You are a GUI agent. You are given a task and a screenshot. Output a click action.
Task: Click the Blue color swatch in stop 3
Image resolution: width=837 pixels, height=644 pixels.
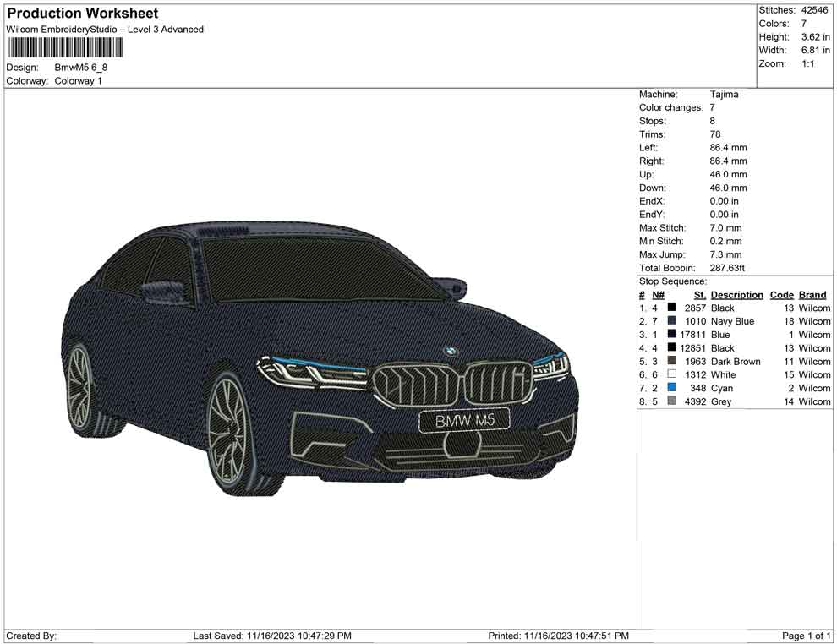[672, 334]
